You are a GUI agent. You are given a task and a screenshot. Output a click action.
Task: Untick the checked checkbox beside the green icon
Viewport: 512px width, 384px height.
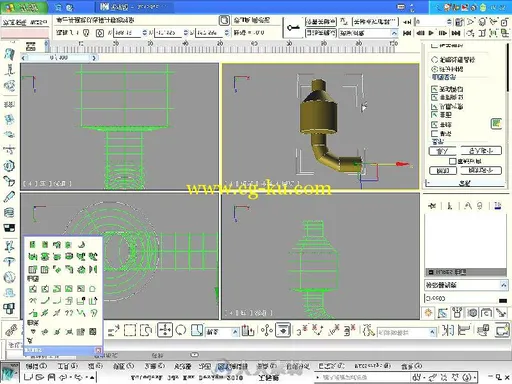tap(434, 125)
